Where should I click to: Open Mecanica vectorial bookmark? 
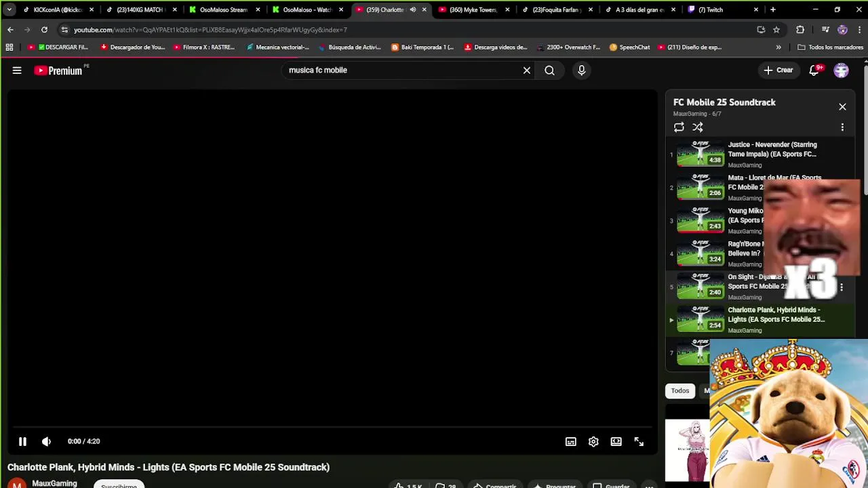pyautogui.click(x=278, y=47)
